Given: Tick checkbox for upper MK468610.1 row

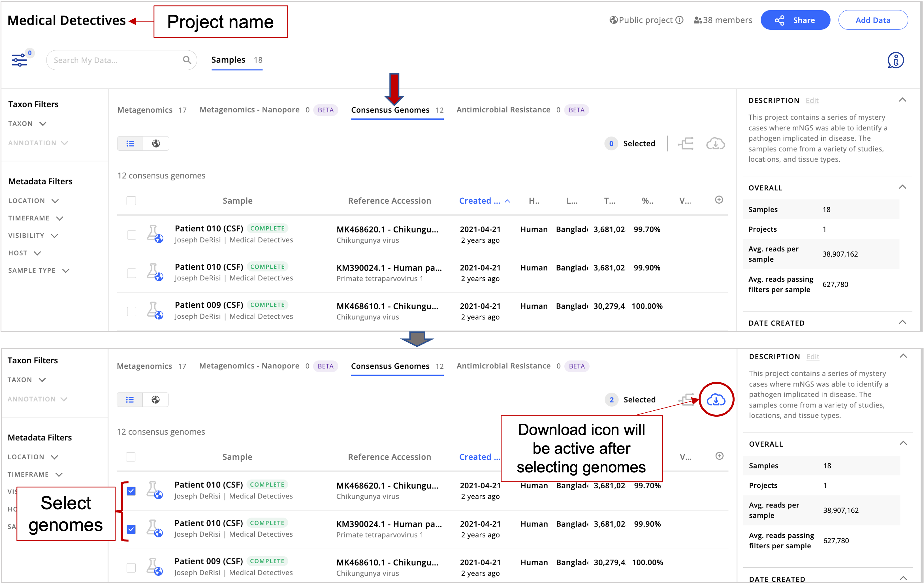Looking at the screenshot, I should [x=132, y=312].
